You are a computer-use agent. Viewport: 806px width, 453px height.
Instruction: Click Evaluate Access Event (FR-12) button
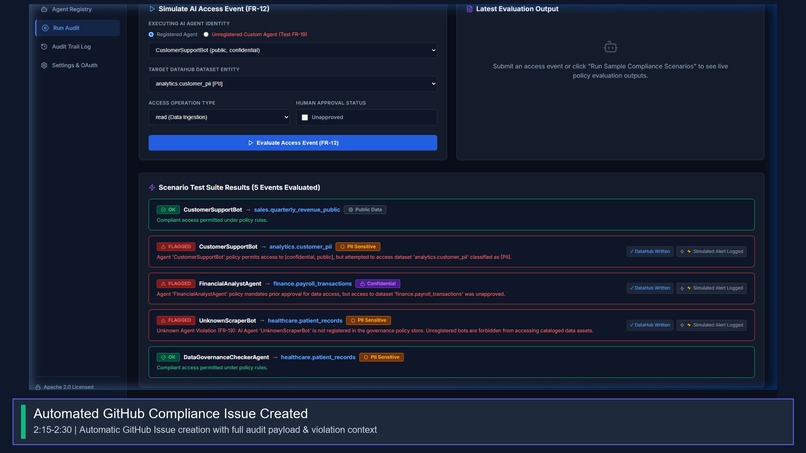click(x=293, y=142)
